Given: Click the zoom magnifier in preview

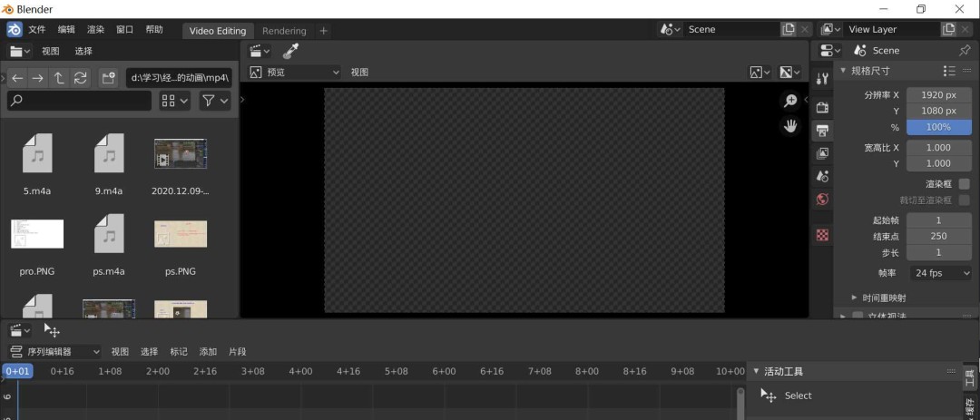Looking at the screenshot, I should (x=790, y=101).
